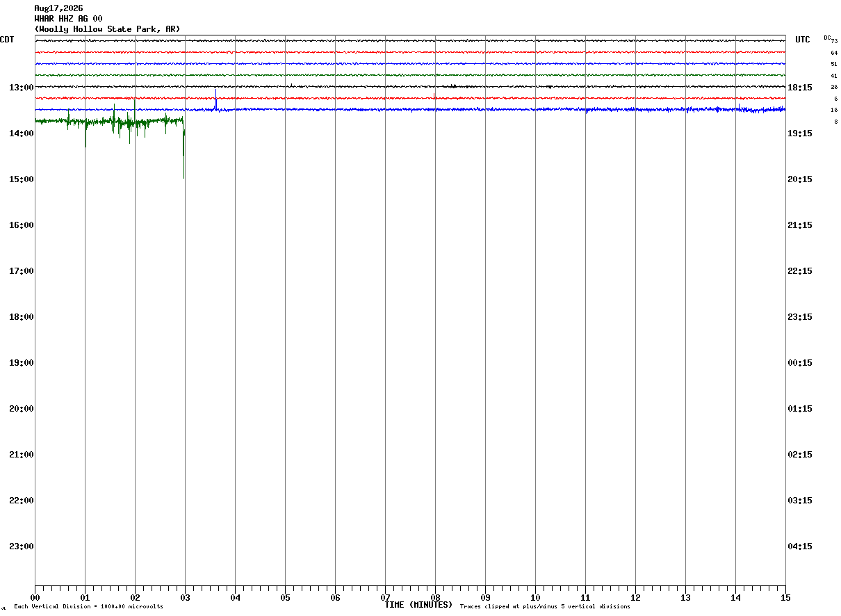Click the Aug17,2026 date header
841x616 pixels.
pyautogui.click(x=58, y=8)
